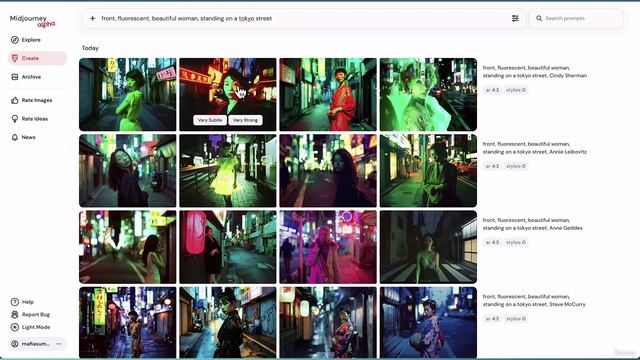The width and height of the screenshot is (640, 360).
Task: Open Anne Geddes image with pink coat woman
Action: coord(328,247)
